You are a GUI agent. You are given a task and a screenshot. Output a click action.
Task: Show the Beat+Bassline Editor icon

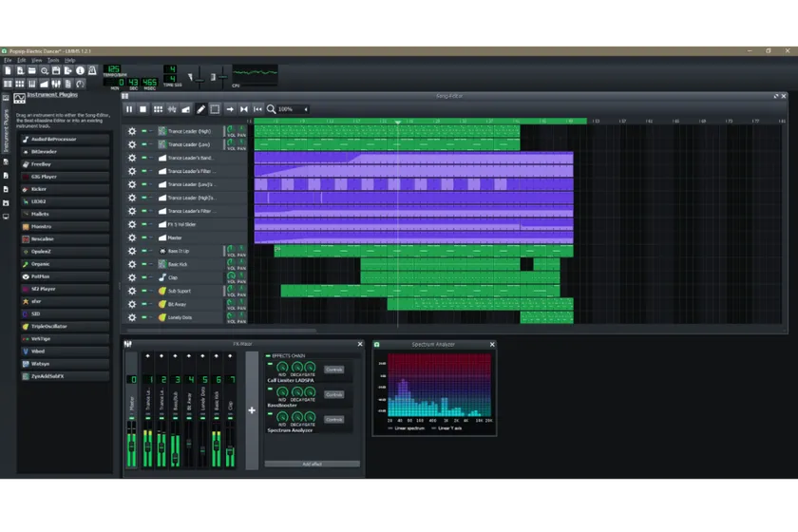(20, 84)
